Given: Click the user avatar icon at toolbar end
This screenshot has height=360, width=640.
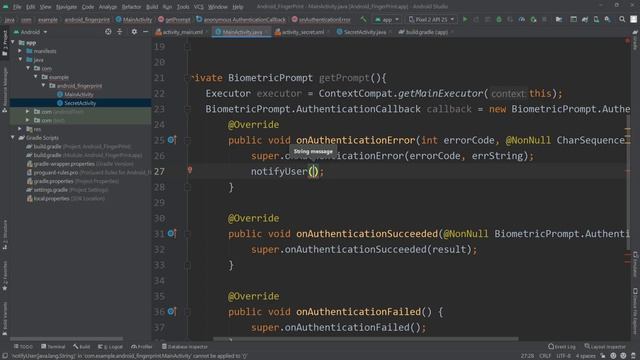Looking at the screenshot, I should pos(633,19).
